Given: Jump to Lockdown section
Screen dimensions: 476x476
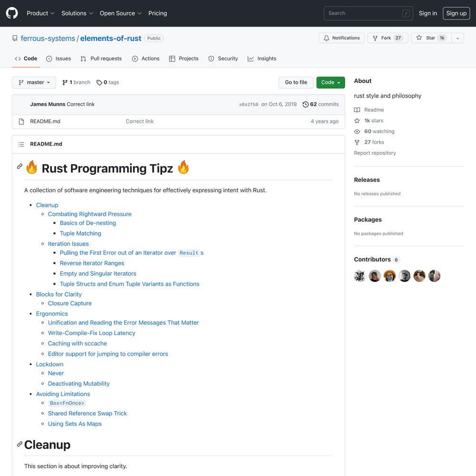Looking at the screenshot, I should [x=50, y=364].
